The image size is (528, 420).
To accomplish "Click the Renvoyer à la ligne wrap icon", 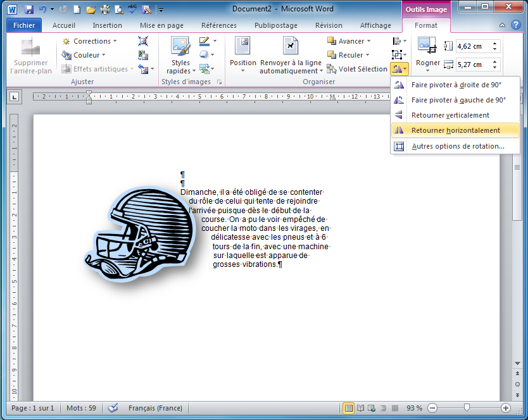I will pos(291,46).
